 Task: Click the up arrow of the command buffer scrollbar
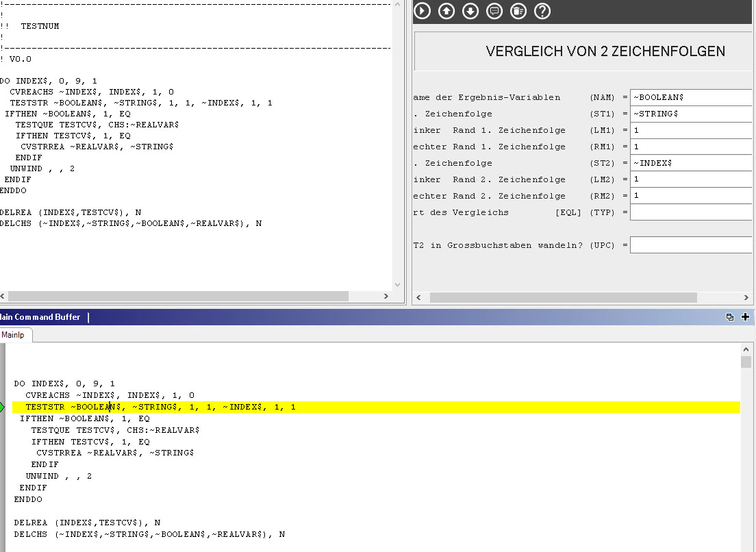(746, 349)
